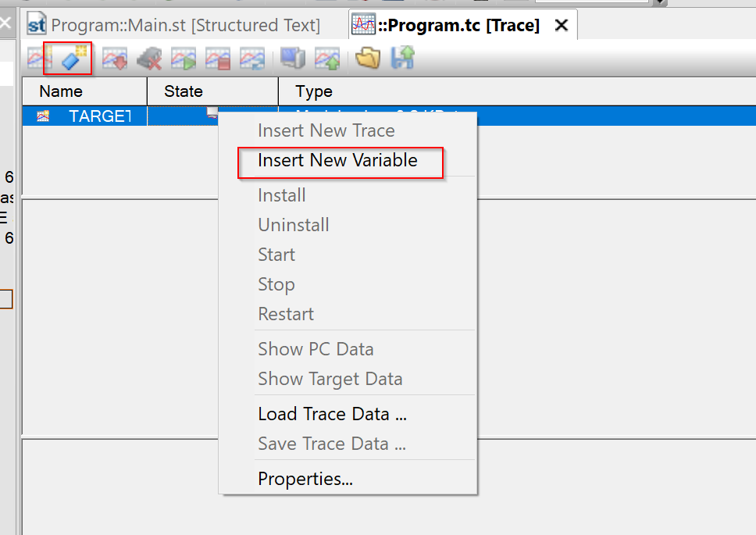The height and width of the screenshot is (535, 756).
Task: Choose Insert New Variable from context menu
Action: coord(338,161)
